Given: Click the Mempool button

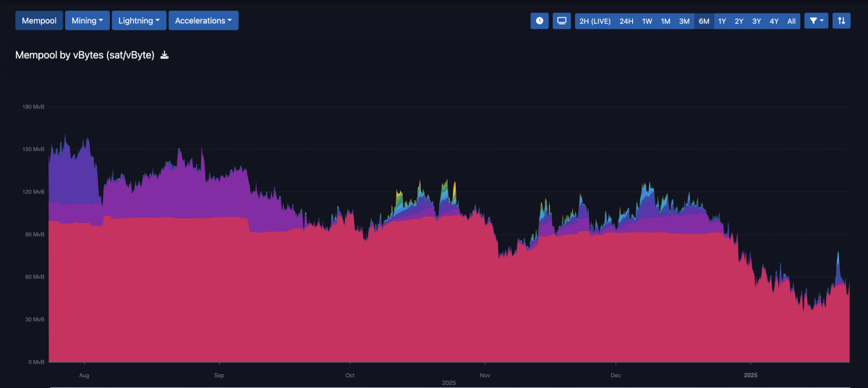Looking at the screenshot, I should pyautogui.click(x=38, y=21).
